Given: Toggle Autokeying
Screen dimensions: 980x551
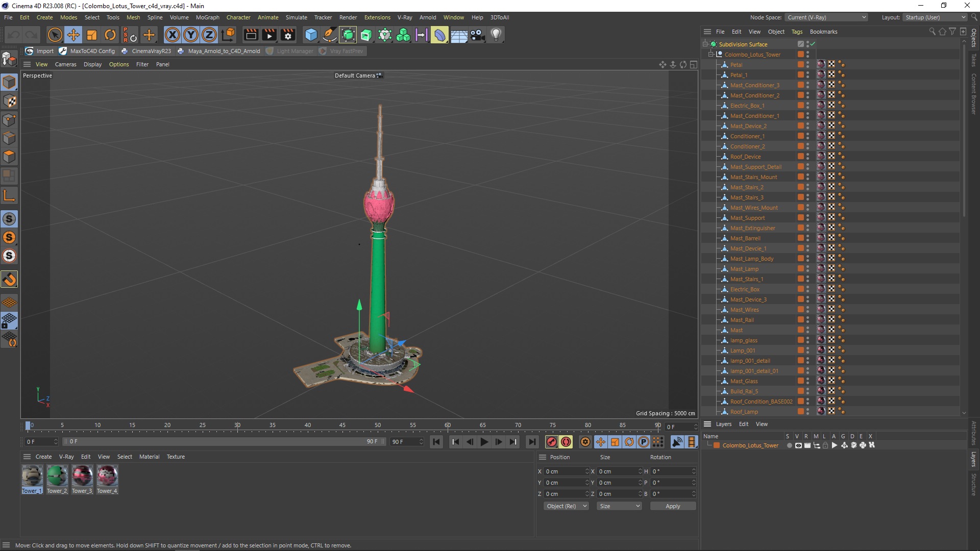Looking at the screenshot, I should tap(566, 442).
